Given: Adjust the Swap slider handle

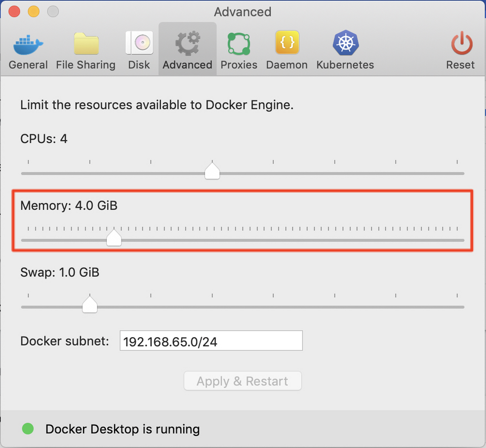Looking at the screenshot, I should [x=90, y=304].
